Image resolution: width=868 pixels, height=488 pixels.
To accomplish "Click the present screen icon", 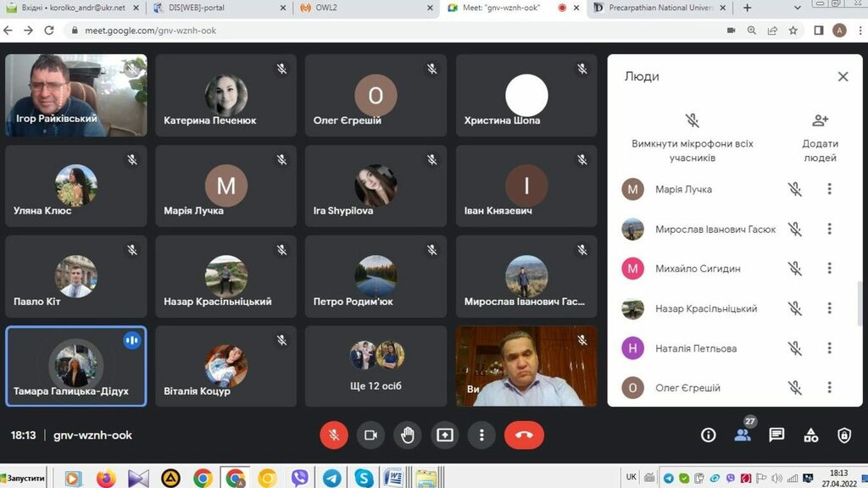I will tap(445, 435).
